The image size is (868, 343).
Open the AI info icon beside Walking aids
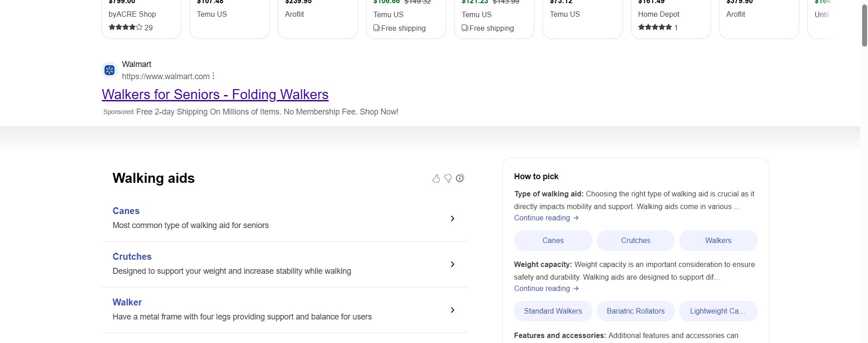[460, 178]
